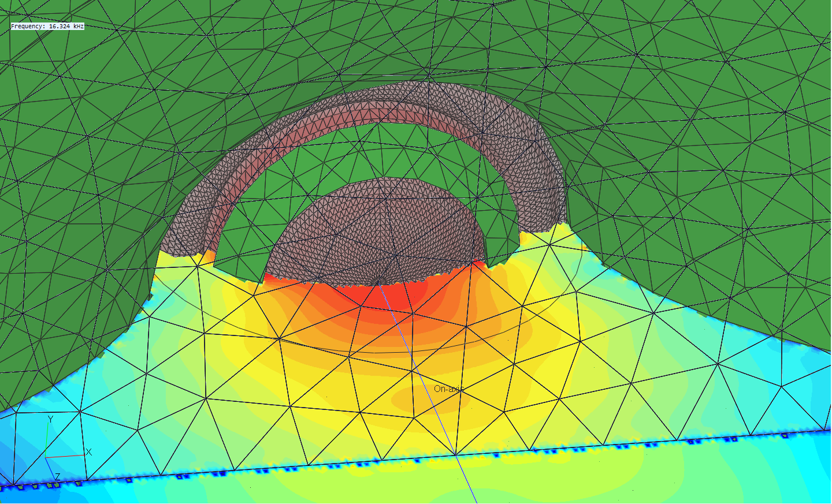Image resolution: width=832 pixels, height=504 pixels.
Task: Click the Frequency 16.324 kHz label
Action: [47, 27]
